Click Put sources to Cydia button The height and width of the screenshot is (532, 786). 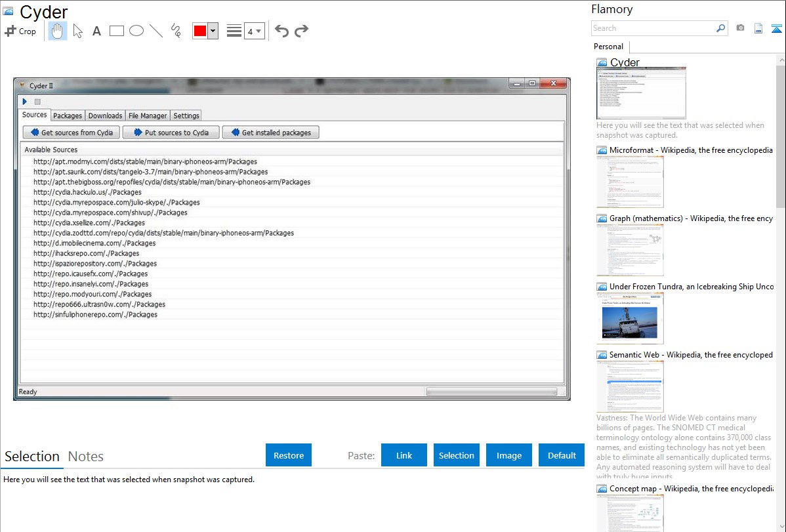(x=171, y=133)
